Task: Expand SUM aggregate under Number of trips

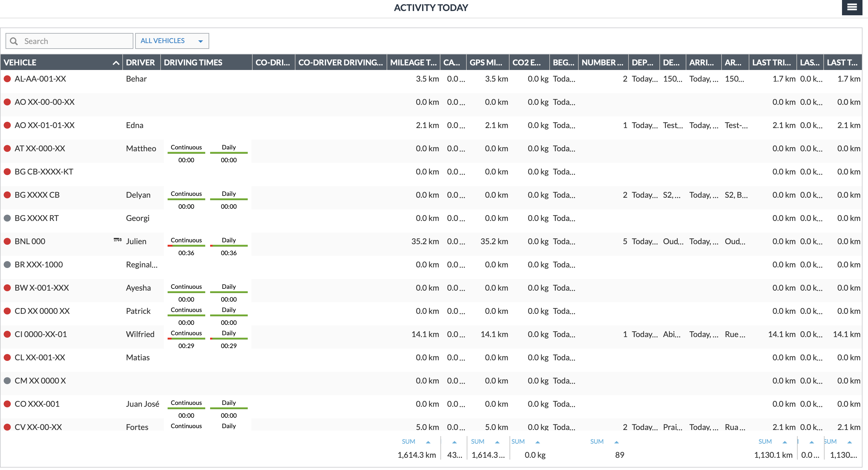Action: pyautogui.click(x=616, y=442)
